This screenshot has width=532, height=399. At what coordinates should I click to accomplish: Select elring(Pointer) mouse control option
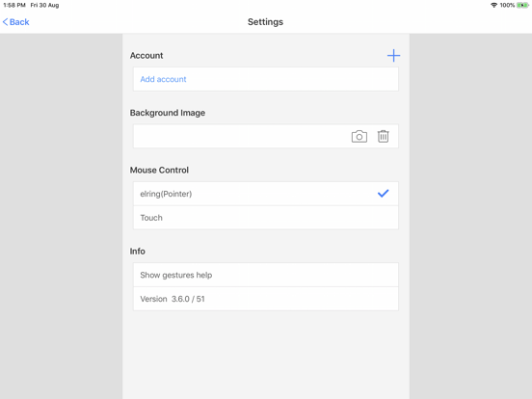266,194
